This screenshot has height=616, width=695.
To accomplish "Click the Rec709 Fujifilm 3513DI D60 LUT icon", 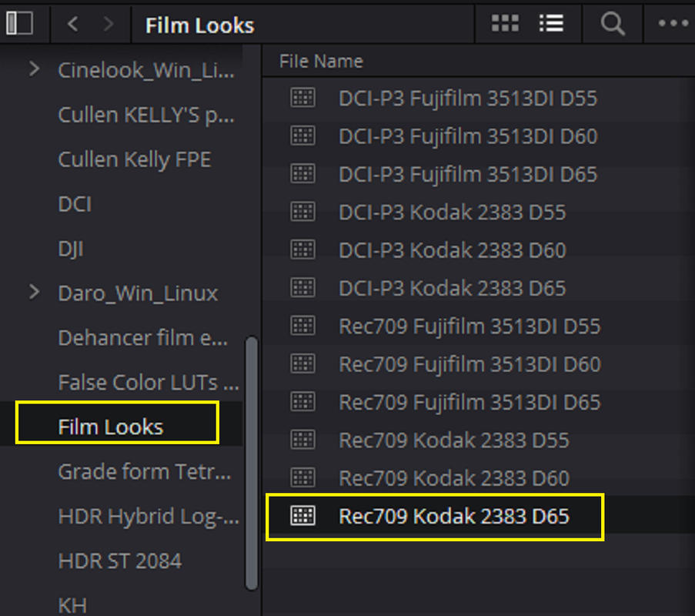I will click(303, 363).
